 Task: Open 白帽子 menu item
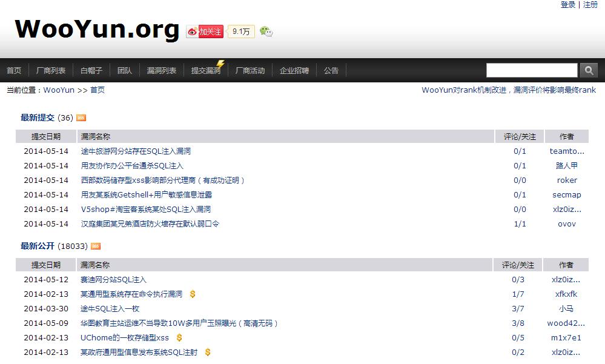[x=91, y=71]
